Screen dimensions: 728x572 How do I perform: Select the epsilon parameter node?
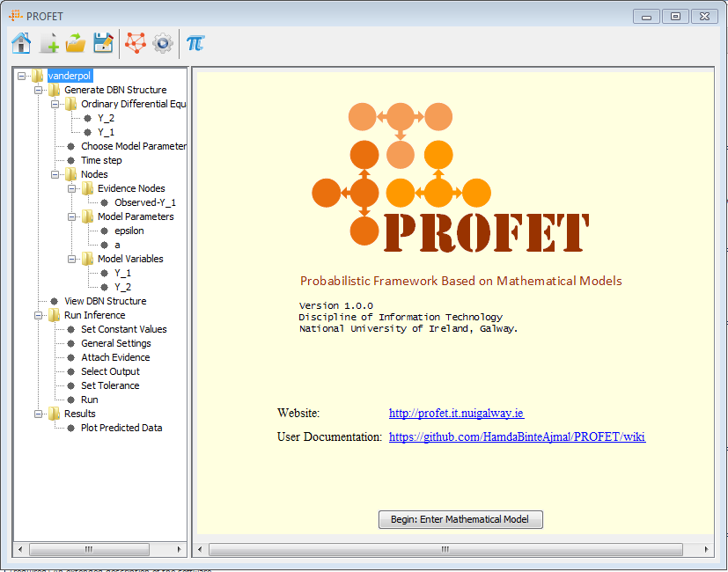pos(129,231)
